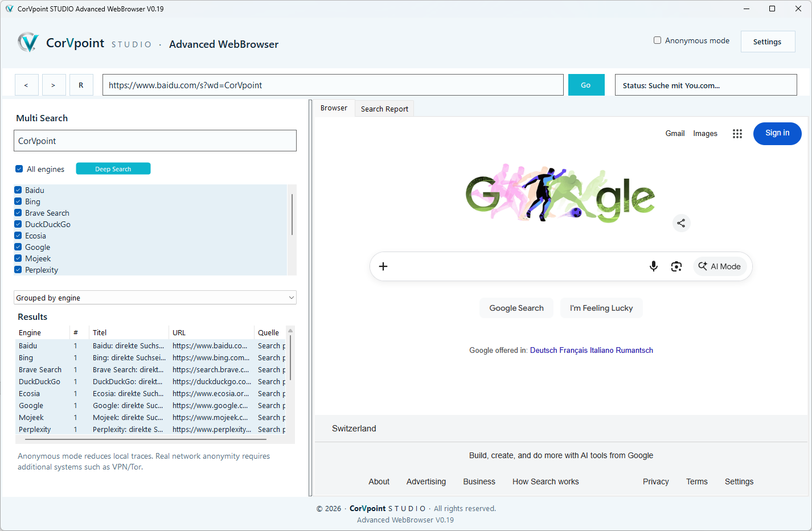Share the Google doodle via share icon
Screen dimensions: 812x531
(x=681, y=223)
